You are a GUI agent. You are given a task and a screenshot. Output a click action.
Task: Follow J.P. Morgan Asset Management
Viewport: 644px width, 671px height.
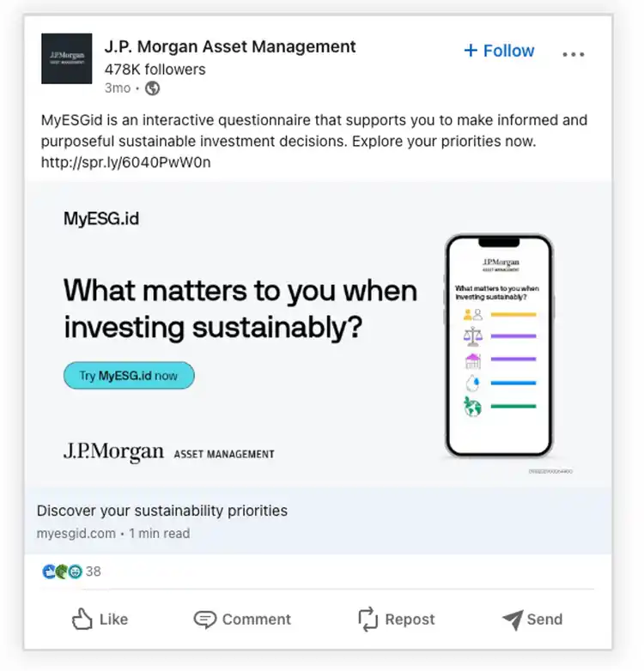pyautogui.click(x=499, y=51)
